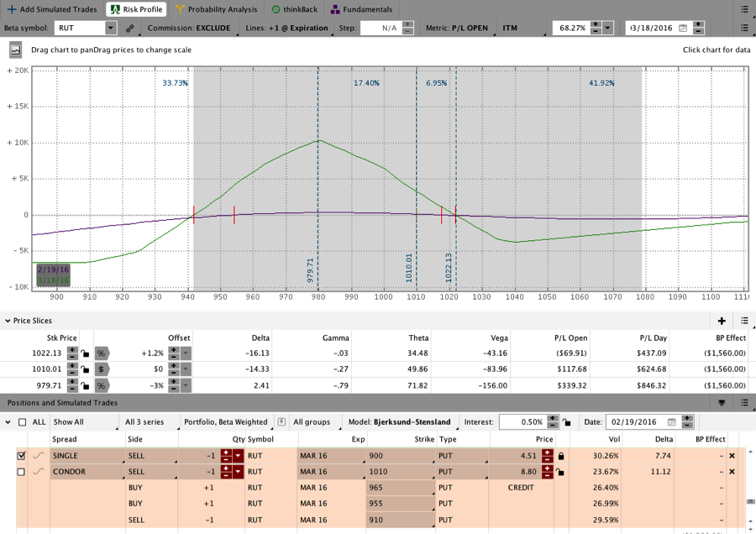The image size is (756, 534).
Task: Click the link icon beside Beta symbol
Action: click(x=130, y=28)
